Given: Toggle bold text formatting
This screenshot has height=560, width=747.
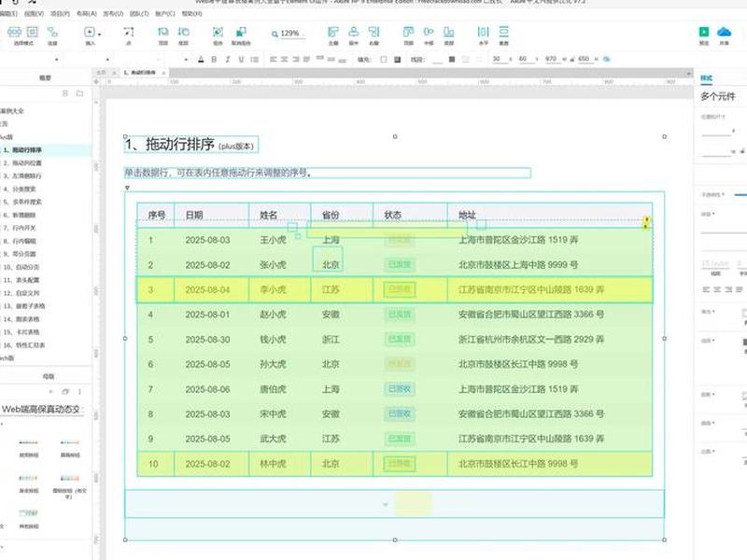Looking at the screenshot, I should point(214,60).
